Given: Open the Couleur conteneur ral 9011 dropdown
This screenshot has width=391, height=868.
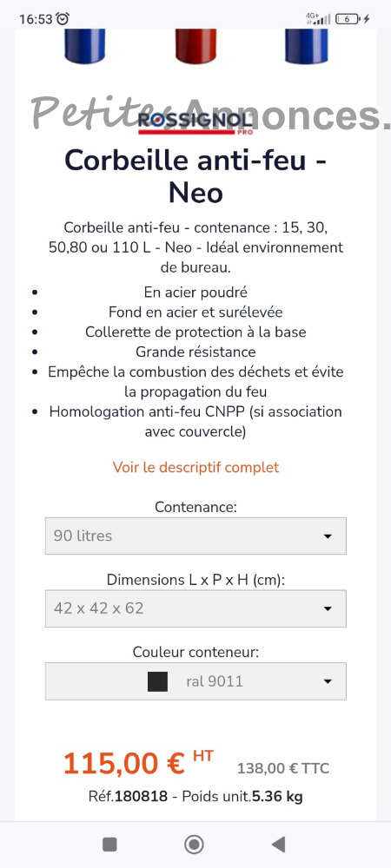Looking at the screenshot, I should 195,681.
